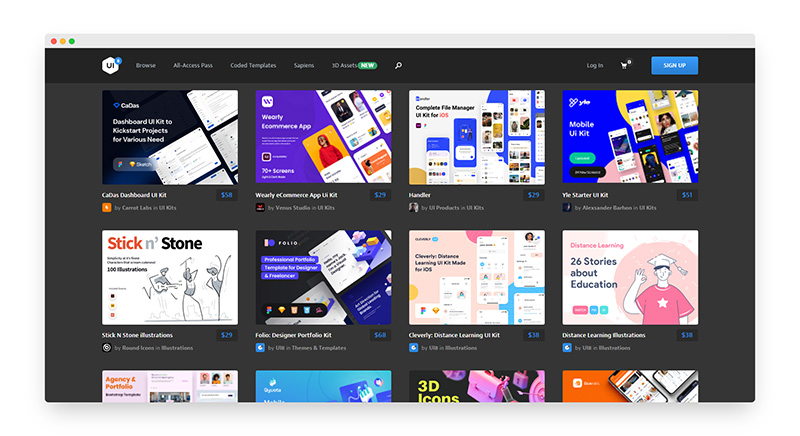
Task: Open Agency & Portfolio template thumbnail
Action: click(170, 386)
